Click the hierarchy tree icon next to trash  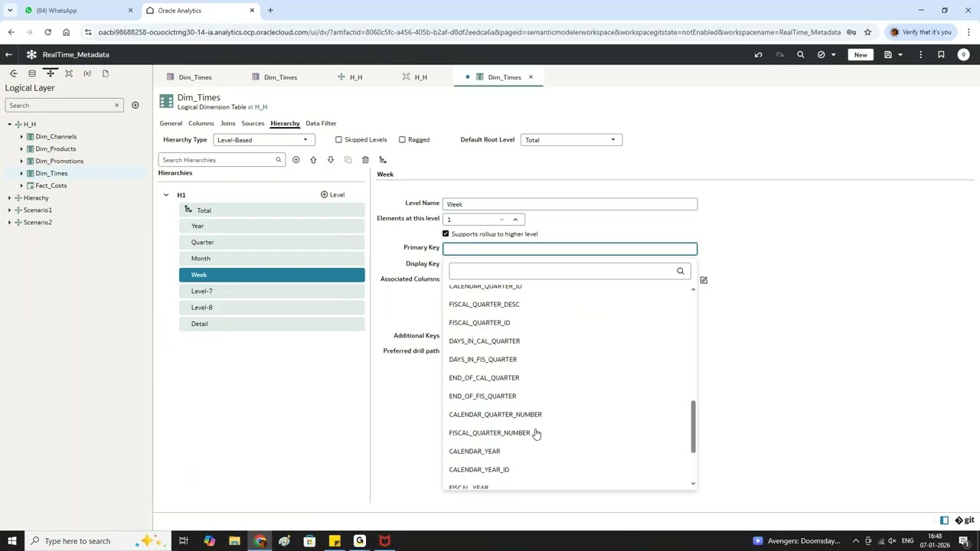pyautogui.click(x=383, y=160)
